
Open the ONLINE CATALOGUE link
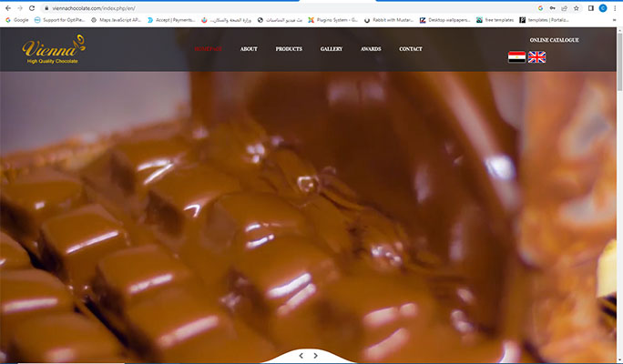555,40
